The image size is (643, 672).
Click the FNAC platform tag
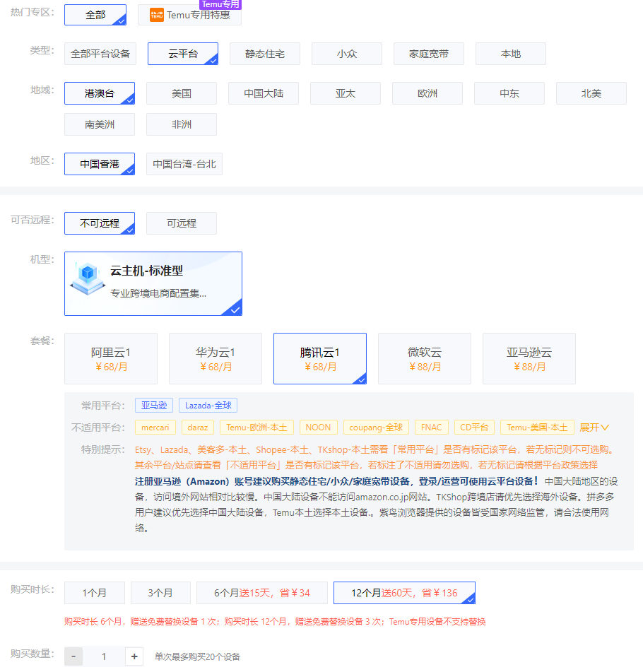click(x=431, y=428)
